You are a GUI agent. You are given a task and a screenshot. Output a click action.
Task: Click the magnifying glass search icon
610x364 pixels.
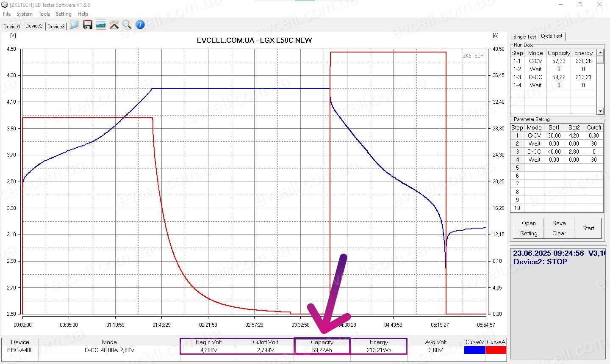pos(127,25)
